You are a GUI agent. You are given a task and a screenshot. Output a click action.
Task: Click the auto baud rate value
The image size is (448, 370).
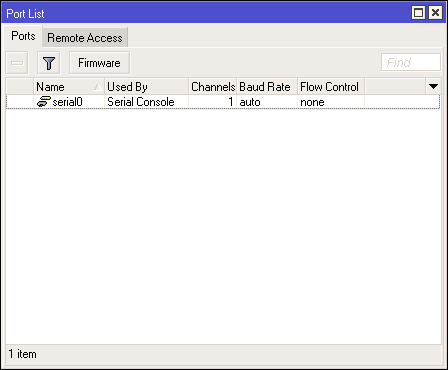250,102
